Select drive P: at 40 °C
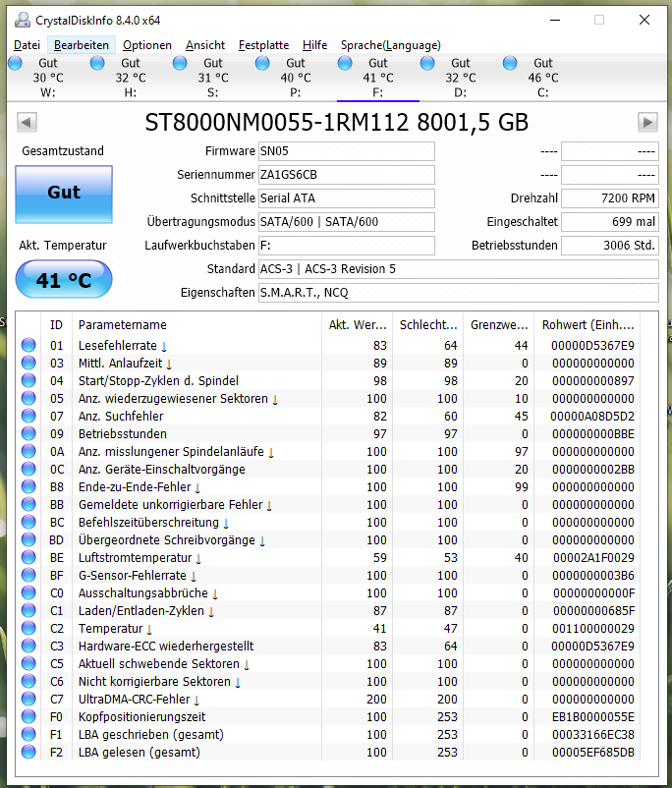 pyautogui.click(x=296, y=78)
